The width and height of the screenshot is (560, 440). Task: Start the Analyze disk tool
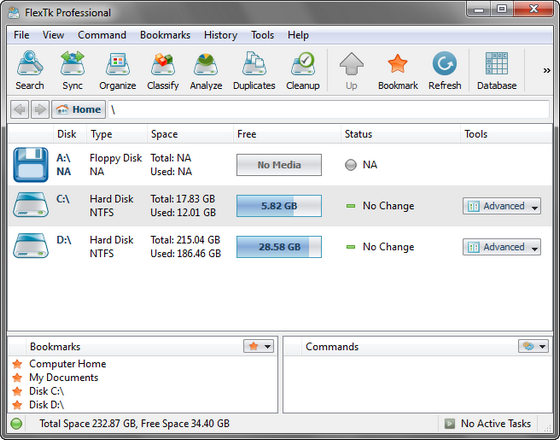pos(206,70)
